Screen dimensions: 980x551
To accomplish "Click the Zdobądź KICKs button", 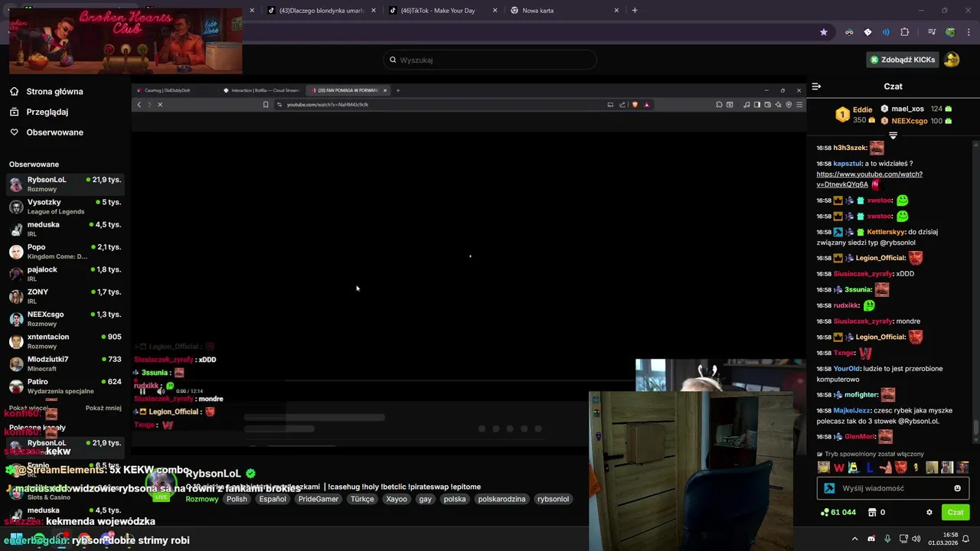I will (x=902, y=60).
